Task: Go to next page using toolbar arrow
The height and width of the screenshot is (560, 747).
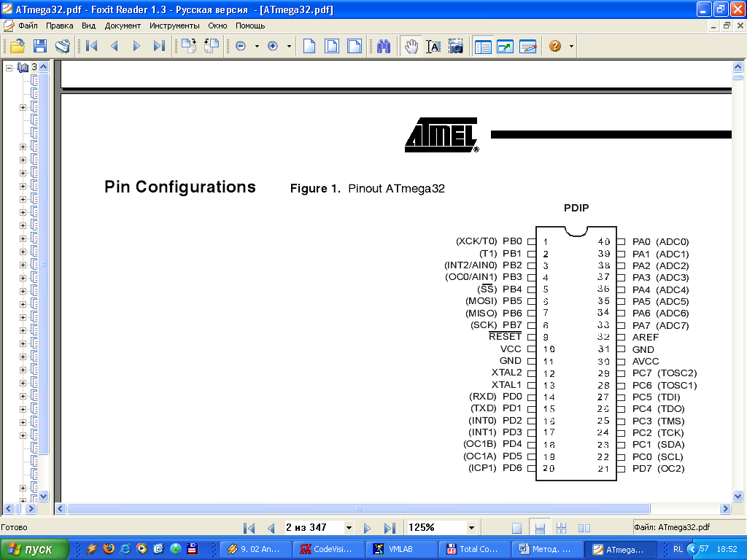Action: click(136, 46)
